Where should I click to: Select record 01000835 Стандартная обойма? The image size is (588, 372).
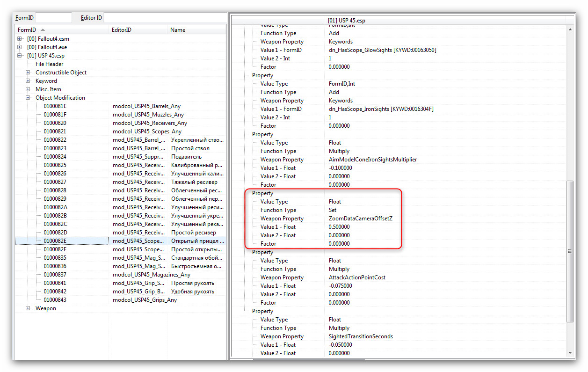pyautogui.click(x=120, y=258)
